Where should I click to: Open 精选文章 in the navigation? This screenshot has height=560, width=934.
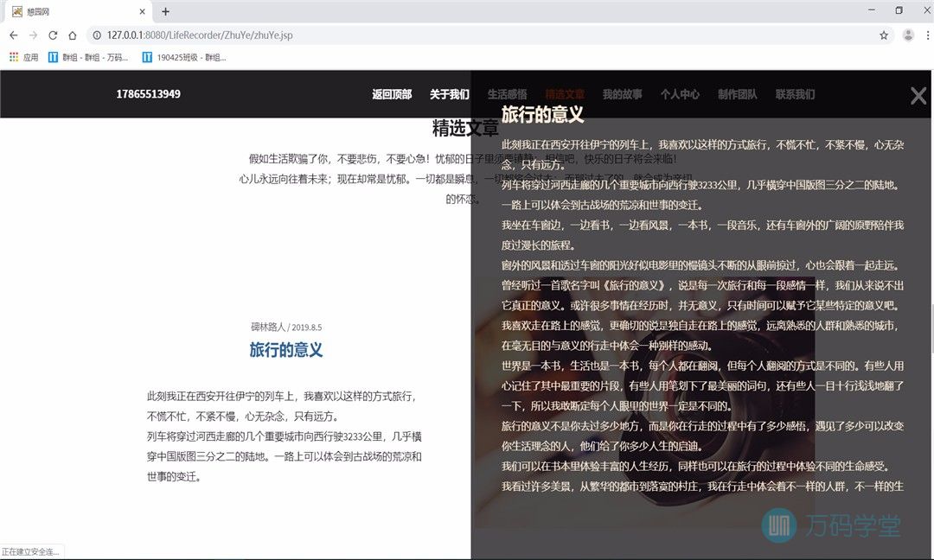565,94
